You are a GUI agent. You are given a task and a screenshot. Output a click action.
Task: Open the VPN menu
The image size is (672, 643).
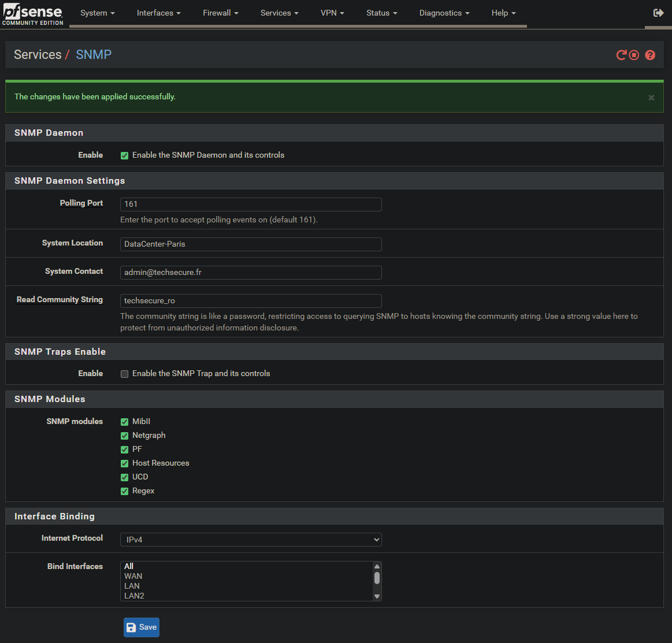(333, 13)
